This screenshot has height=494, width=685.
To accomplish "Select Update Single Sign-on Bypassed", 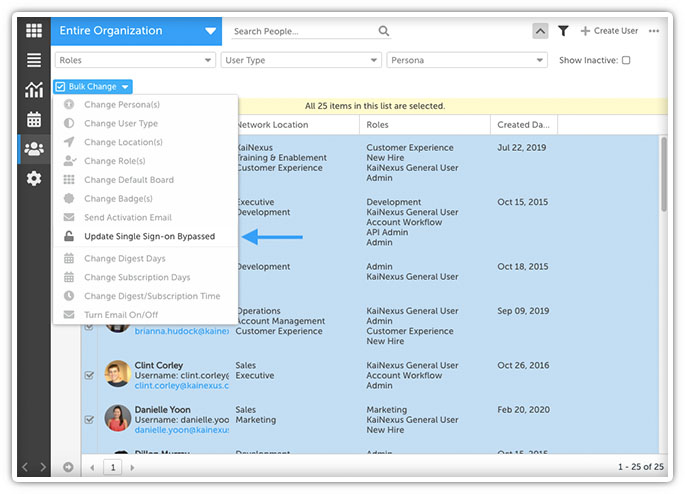I will click(145, 236).
